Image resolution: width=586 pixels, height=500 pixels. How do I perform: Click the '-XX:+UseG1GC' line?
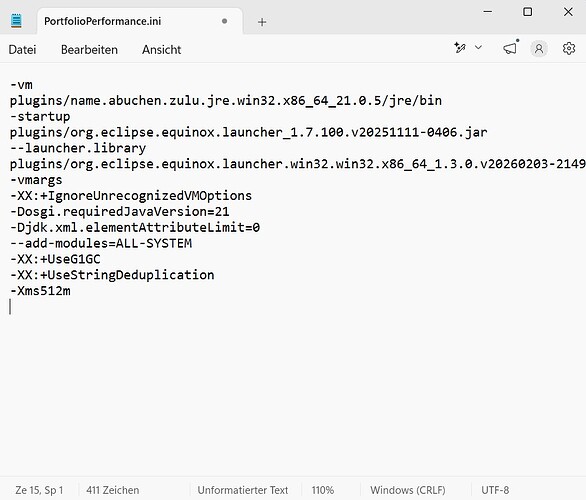pos(55,259)
